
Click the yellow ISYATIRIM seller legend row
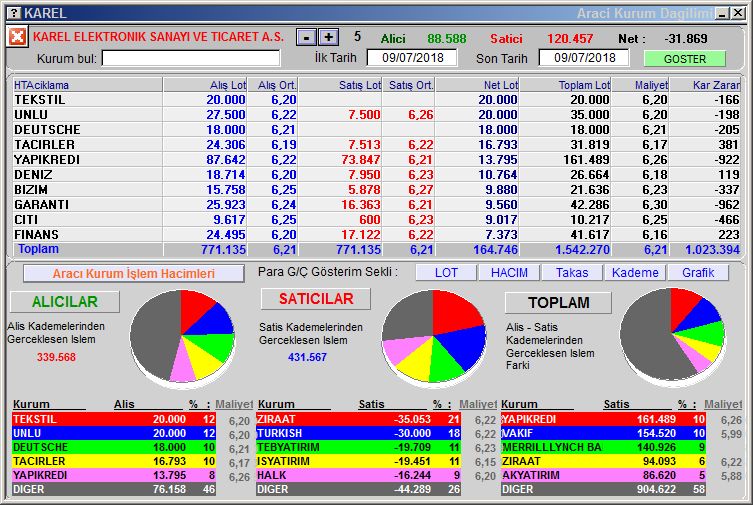(x=358, y=461)
